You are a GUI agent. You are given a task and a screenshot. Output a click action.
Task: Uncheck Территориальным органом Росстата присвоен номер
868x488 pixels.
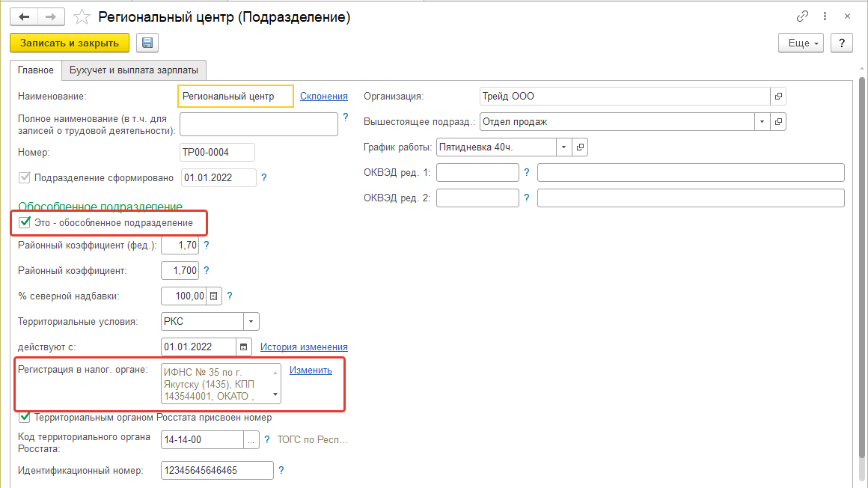pyautogui.click(x=25, y=417)
